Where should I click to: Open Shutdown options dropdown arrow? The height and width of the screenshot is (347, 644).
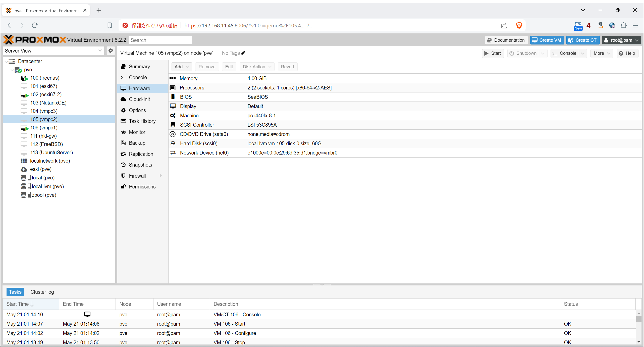543,53
